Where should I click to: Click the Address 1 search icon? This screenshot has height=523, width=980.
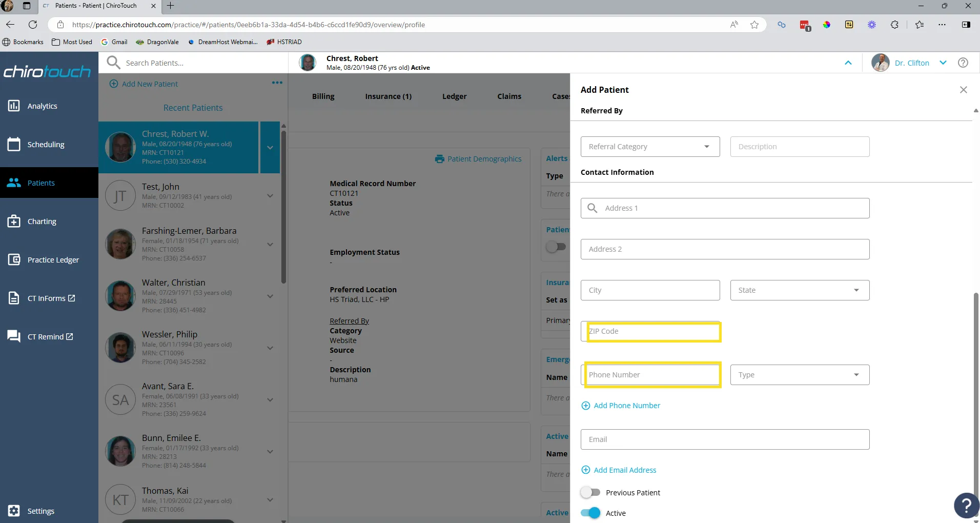593,208
